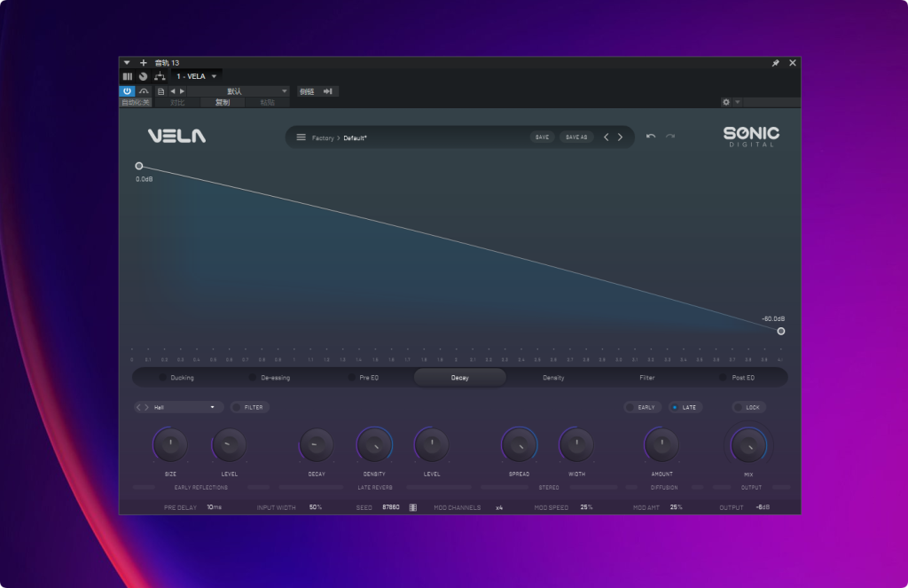Open the Ducking tab

coord(182,378)
